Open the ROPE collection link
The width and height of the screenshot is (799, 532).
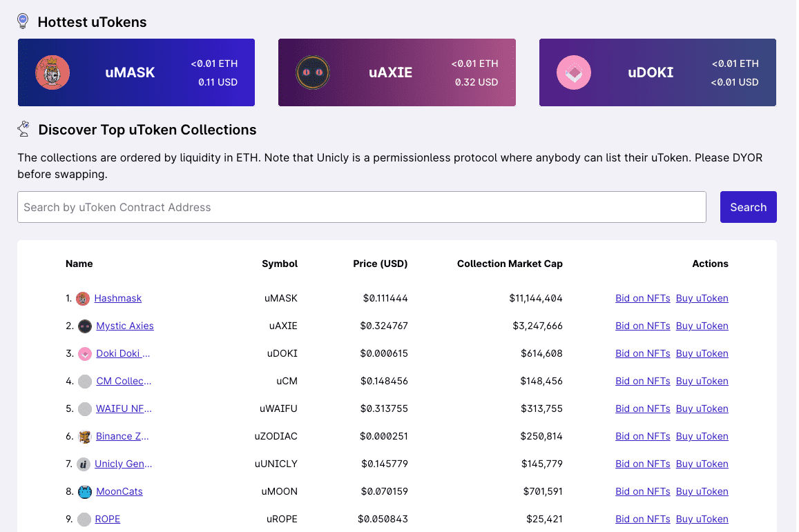(x=108, y=519)
